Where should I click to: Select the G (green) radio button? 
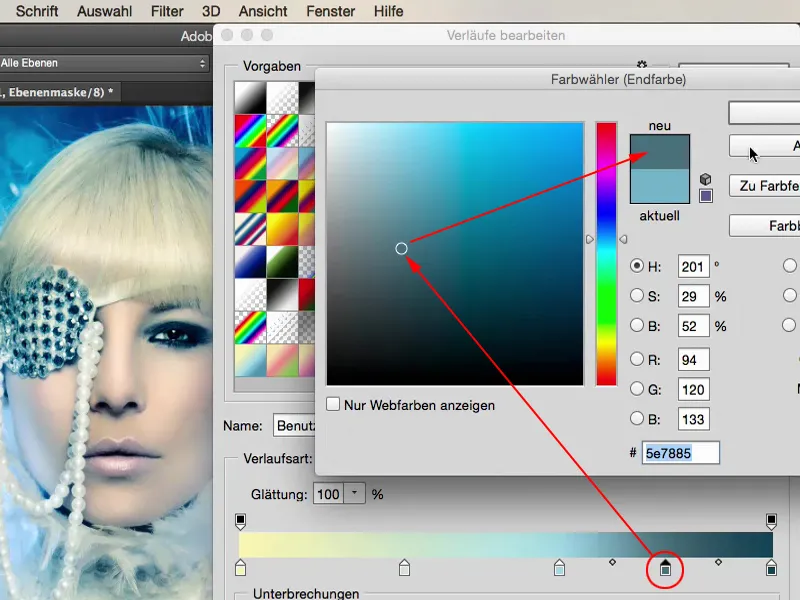point(637,389)
